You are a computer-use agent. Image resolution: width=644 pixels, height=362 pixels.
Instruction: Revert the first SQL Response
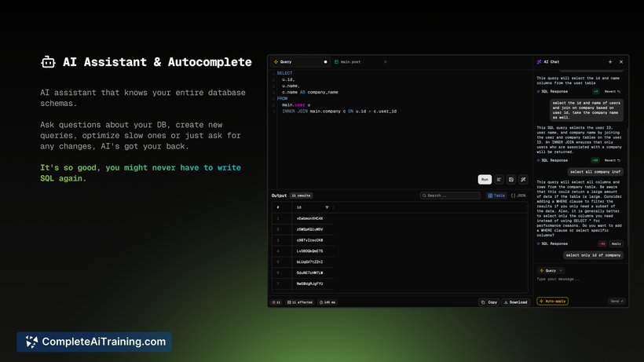pos(613,92)
